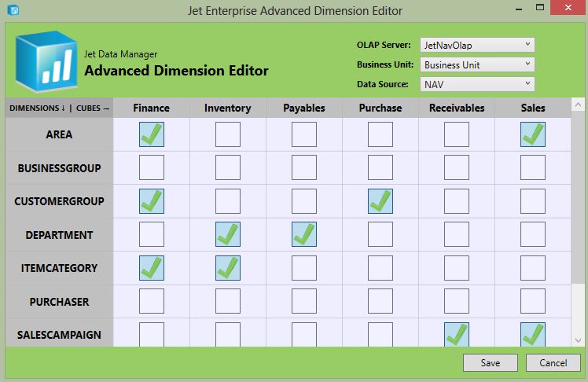Click the app icon in the title bar

pos(13,10)
